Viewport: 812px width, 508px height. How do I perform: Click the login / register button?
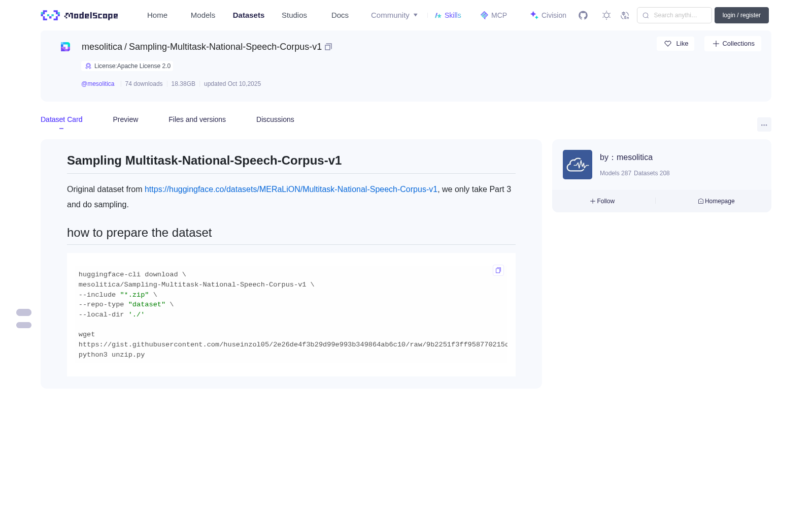tap(741, 15)
